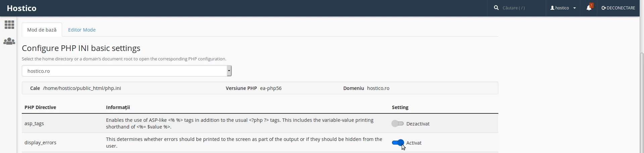Click the Dezactivat label for asp_tags
The width and height of the screenshot is (644, 153).
pos(418,123)
